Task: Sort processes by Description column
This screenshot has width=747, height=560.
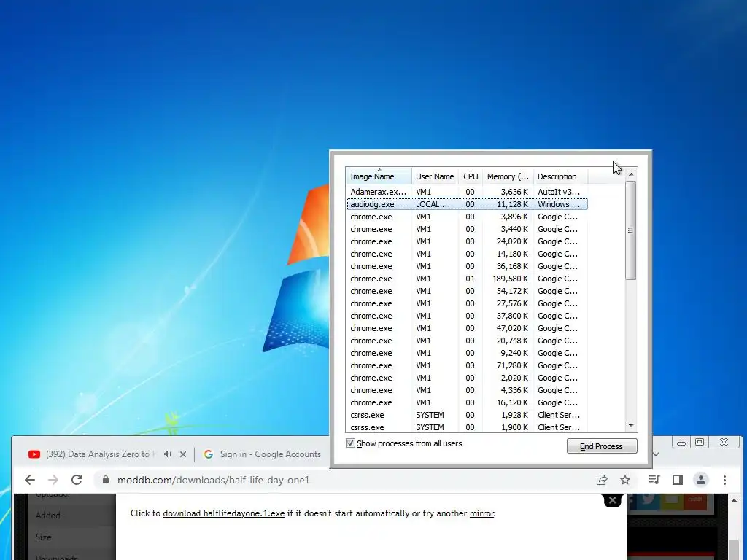Action: [x=560, y=176]
